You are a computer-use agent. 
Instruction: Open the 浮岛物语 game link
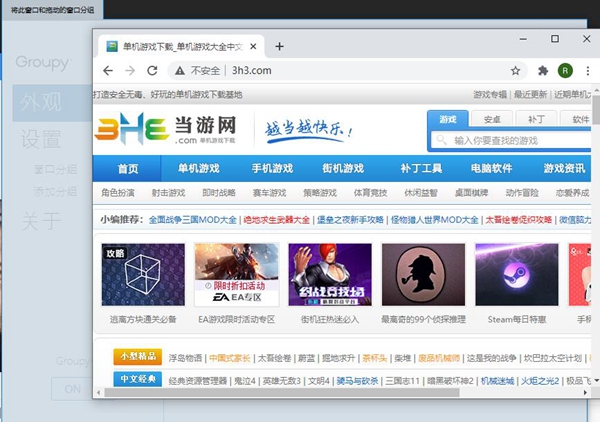click(x=185, y=358)
